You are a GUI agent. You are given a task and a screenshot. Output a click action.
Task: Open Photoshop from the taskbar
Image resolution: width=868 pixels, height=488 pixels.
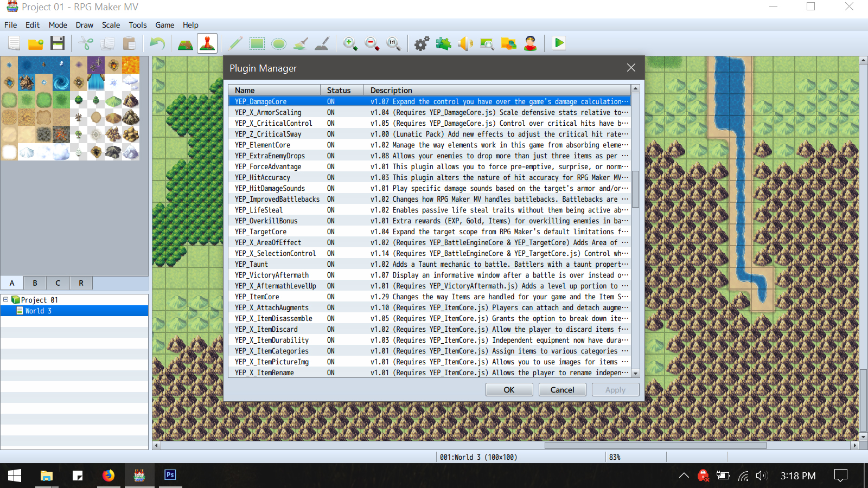click(170, 476)
